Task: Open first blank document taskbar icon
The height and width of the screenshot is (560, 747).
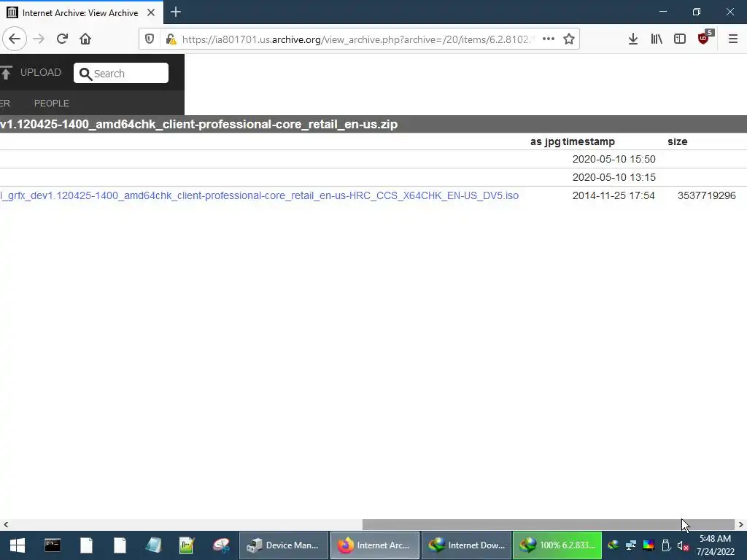Action: click(x=86, y=545)
